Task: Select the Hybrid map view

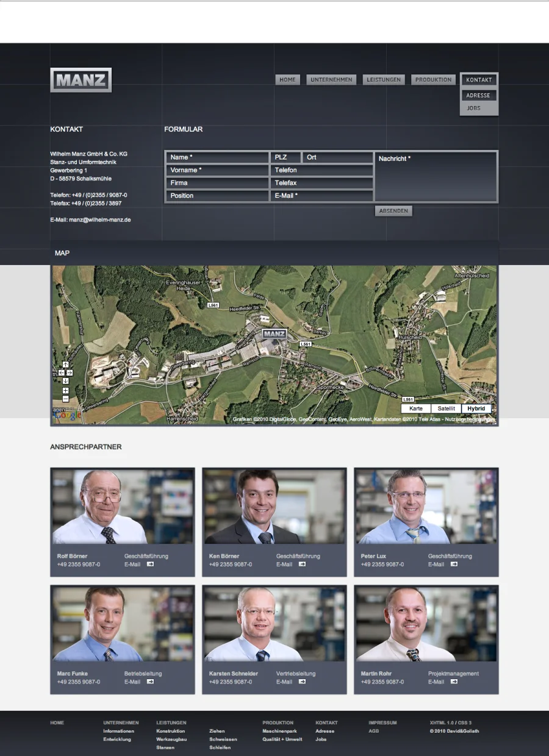Action: coord(476,408)
